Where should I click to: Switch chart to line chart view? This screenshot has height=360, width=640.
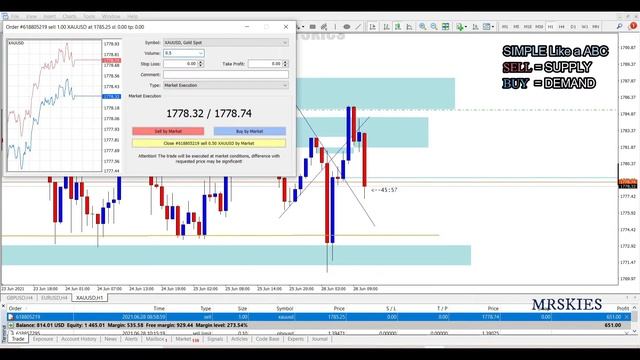click(x=409, y=27)
